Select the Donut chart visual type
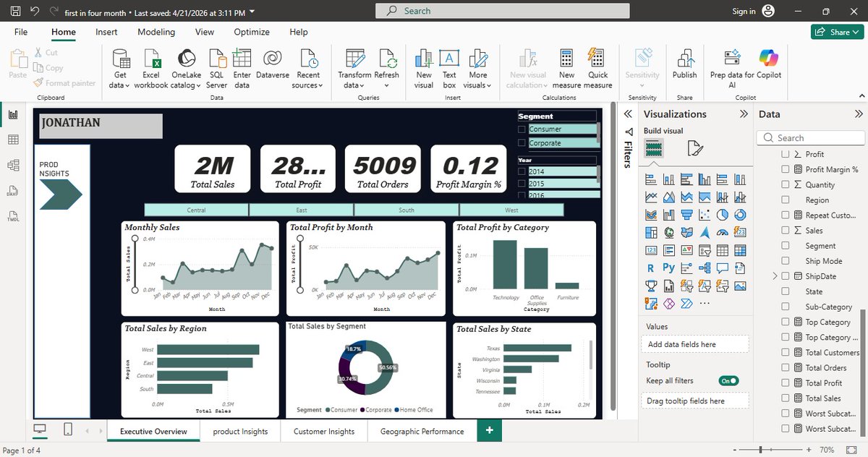The width and height of the screenshot is (868, 457). [740, 215]
